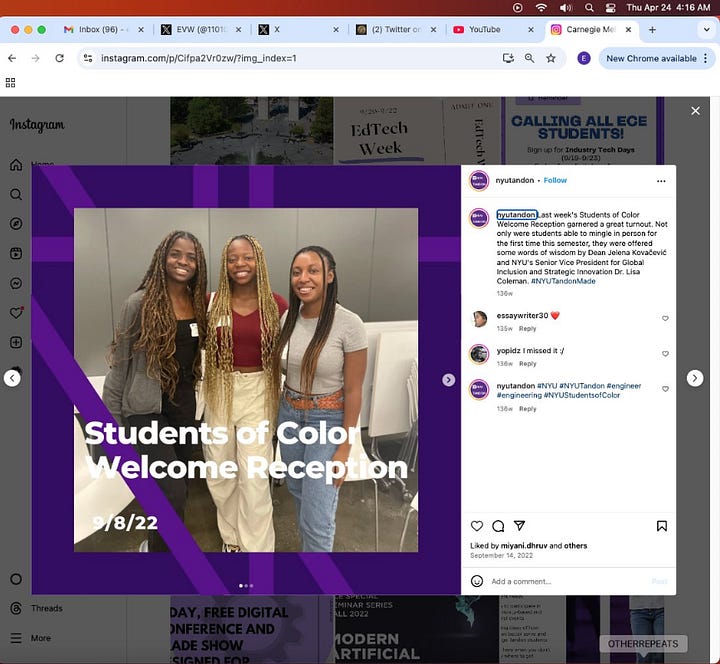Image resolution: width=720 pixels, height=664 pixels.
Task: Open the zoom magnifier in address bar
Action: pyautogui.click(x=529, y=58)
